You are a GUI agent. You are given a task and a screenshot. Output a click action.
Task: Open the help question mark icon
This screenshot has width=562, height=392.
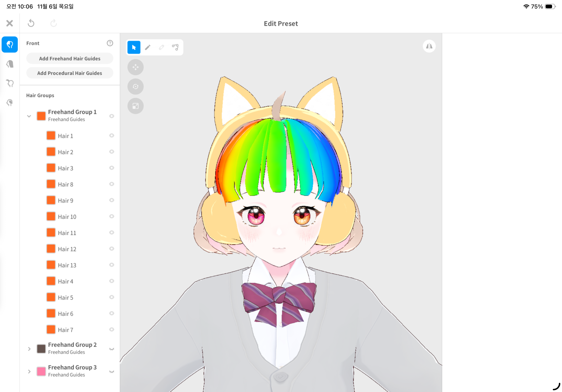point(110,43)
